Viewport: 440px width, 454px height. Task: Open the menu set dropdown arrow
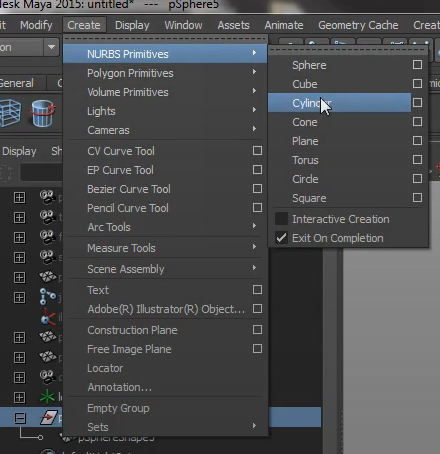coord(51,47)
